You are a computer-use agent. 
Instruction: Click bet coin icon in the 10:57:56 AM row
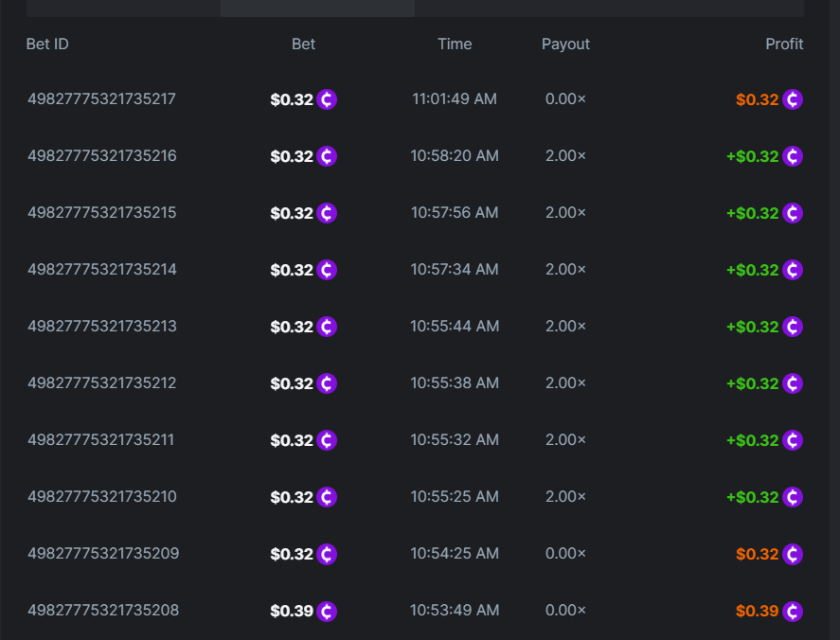point(327,213)
